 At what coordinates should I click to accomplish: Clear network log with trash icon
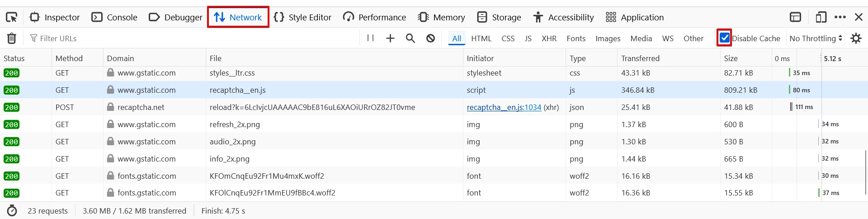coord(12,38)
